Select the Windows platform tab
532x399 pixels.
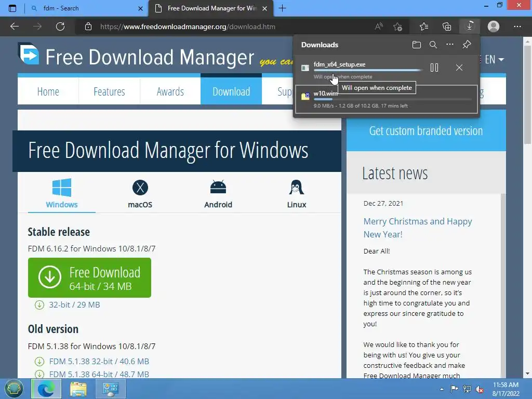tap(62, 193)
